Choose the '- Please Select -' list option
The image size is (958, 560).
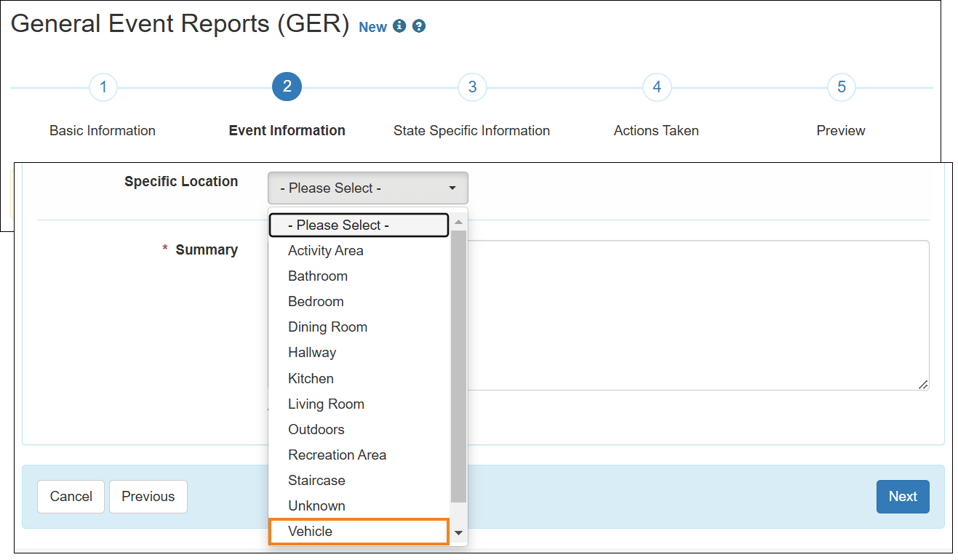pyautogui.click(x=359, y=225)
